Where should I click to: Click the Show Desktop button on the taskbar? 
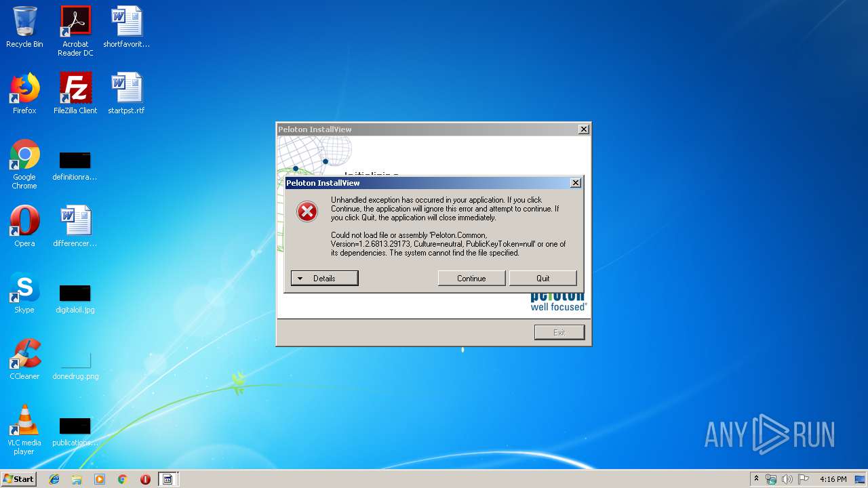point(861,479)
